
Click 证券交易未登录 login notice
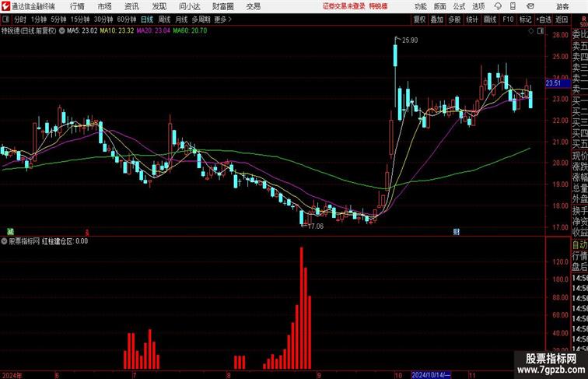pos(344,6)
